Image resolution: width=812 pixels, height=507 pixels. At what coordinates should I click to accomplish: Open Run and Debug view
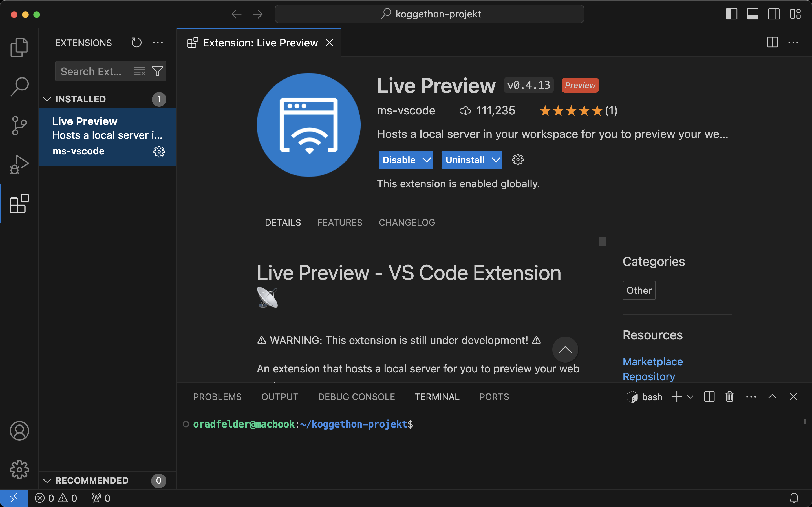point(19,165)
